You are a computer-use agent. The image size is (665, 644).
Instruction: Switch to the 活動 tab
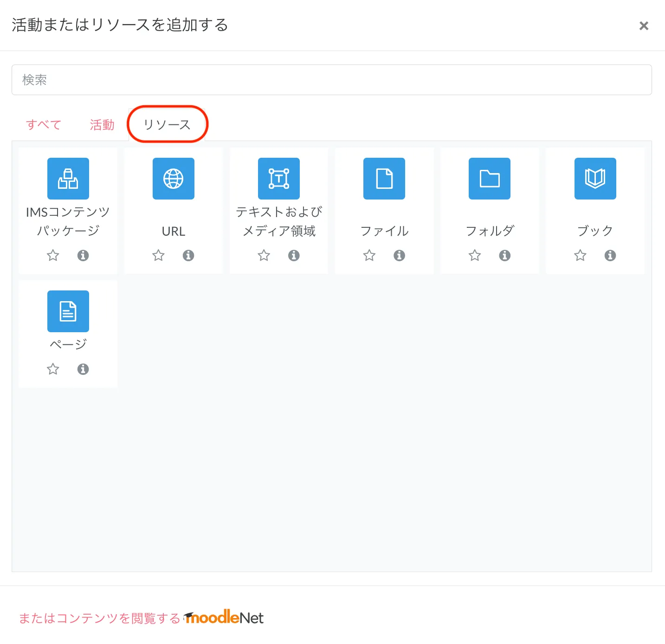click(x=102, y=125)
